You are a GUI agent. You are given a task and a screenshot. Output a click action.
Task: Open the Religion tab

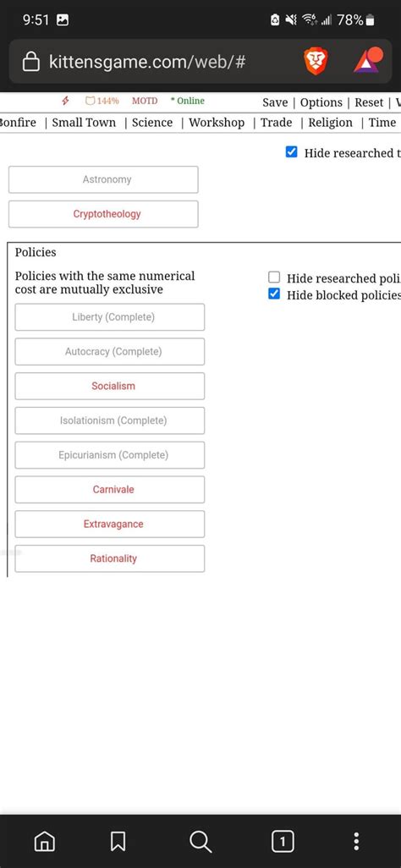pos(330,123)
